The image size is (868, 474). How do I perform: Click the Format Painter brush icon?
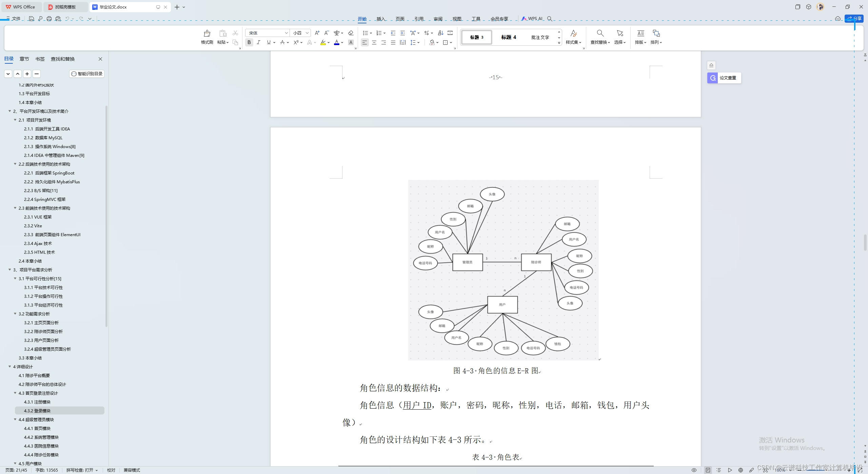[x=207, y=34]
